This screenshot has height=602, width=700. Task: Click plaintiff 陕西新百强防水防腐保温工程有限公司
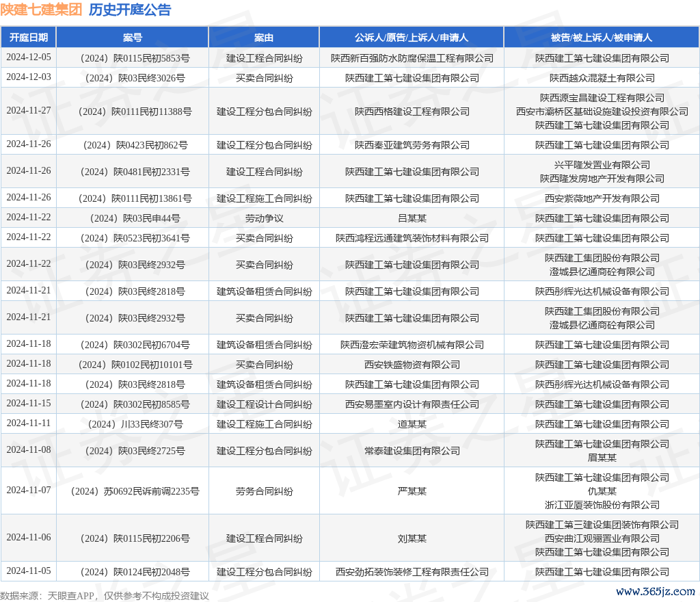click(x=412, y=59)
